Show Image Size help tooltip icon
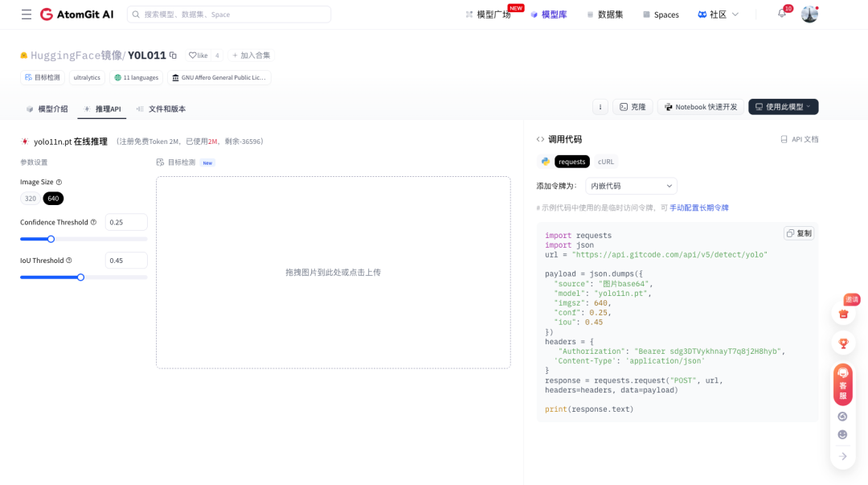Screen dimensions: 868x485 [x=59, y=182]
